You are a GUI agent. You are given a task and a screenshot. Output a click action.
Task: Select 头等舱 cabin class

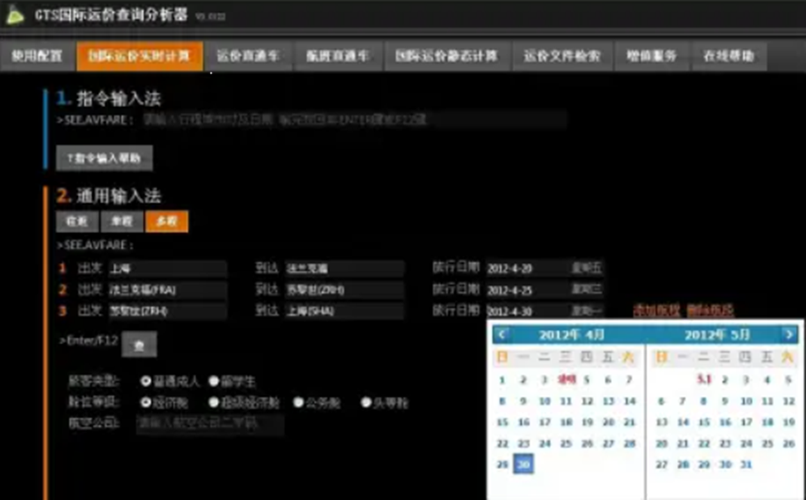[366, 402]
